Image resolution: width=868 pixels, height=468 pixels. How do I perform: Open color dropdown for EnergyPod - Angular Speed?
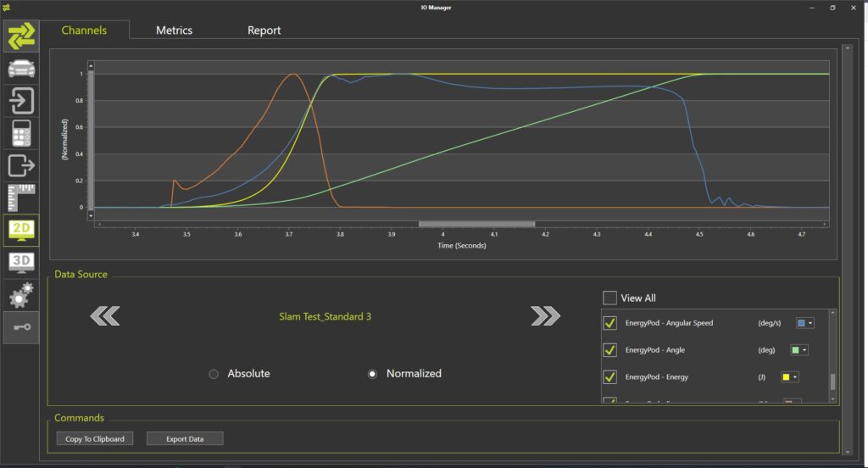(805, 323)
